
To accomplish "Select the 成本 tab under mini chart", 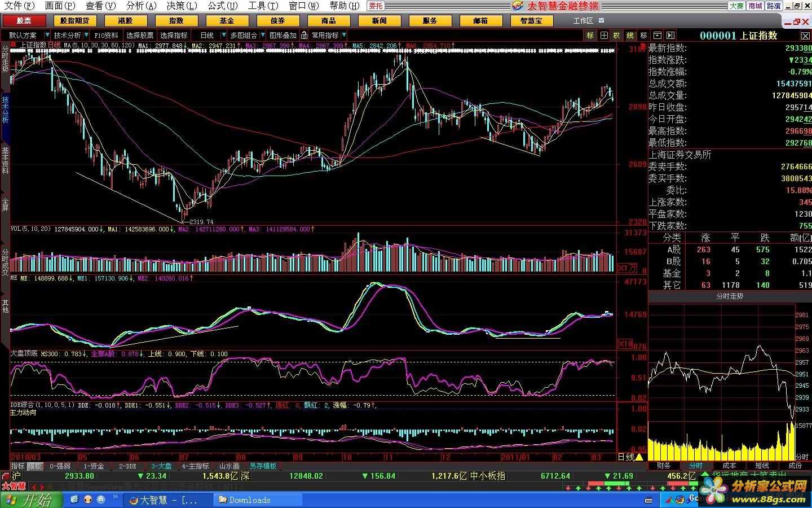I will 729,466.
